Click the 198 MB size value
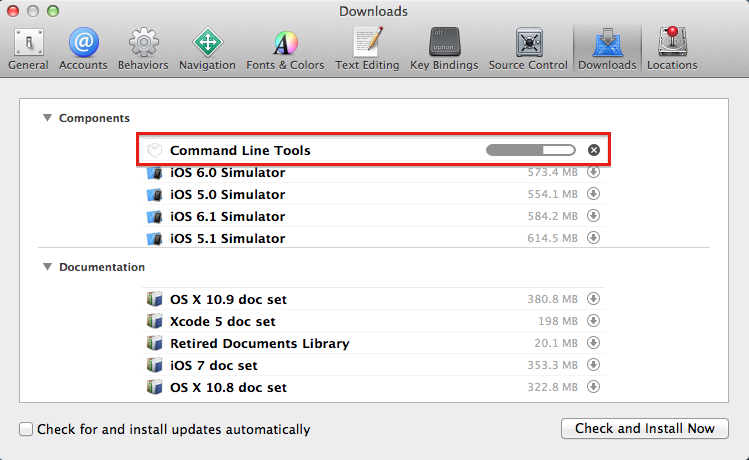This screenshot has height=460, width=749. (x=558, y=321)
